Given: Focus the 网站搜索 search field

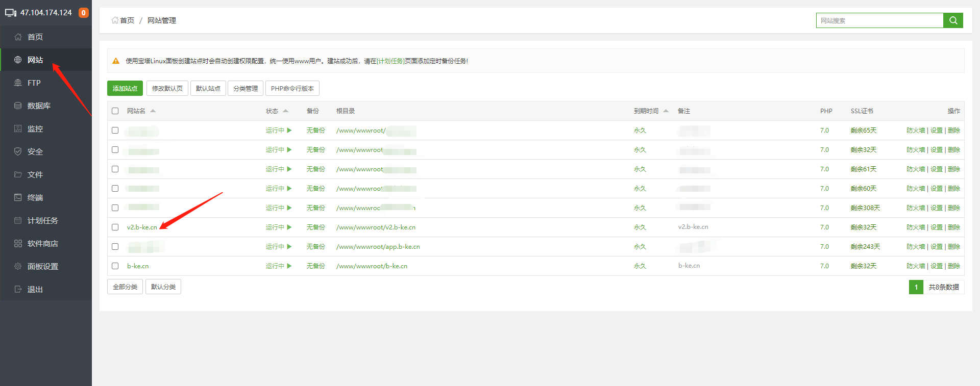Looking at the screenshot, I should tap(879, 20).
